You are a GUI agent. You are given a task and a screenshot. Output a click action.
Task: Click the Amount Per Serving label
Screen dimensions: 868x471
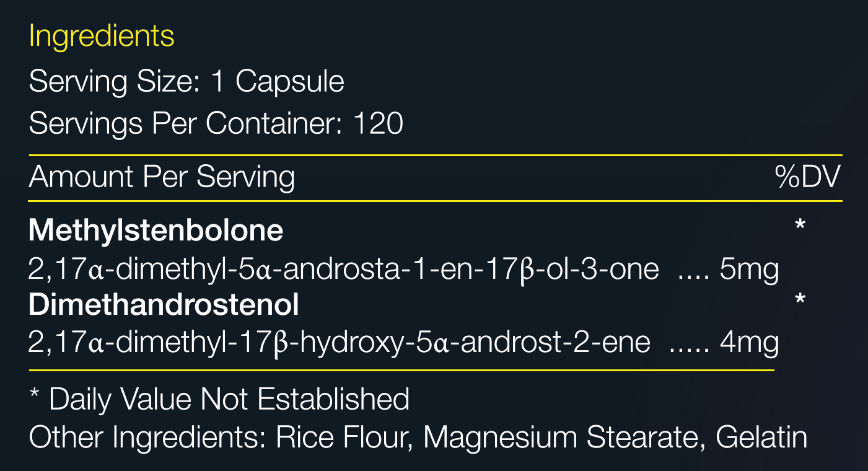(x=162, y=177)
